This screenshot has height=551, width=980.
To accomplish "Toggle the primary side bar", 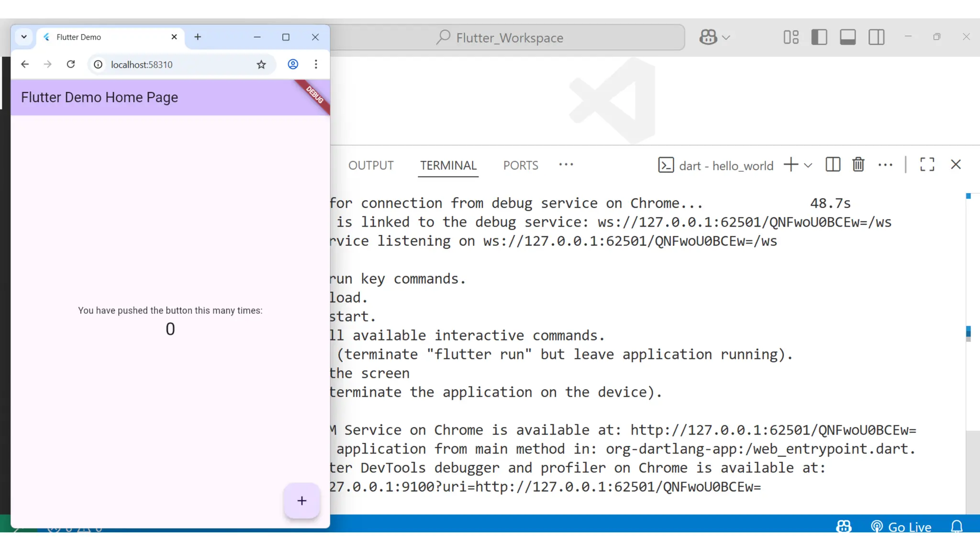I will [819, 37].
